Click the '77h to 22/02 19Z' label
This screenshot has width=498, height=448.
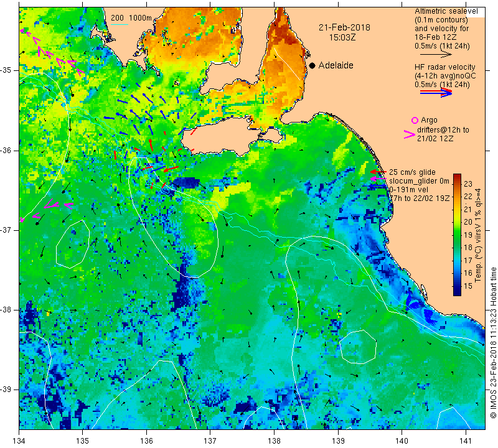coord(420,198)
